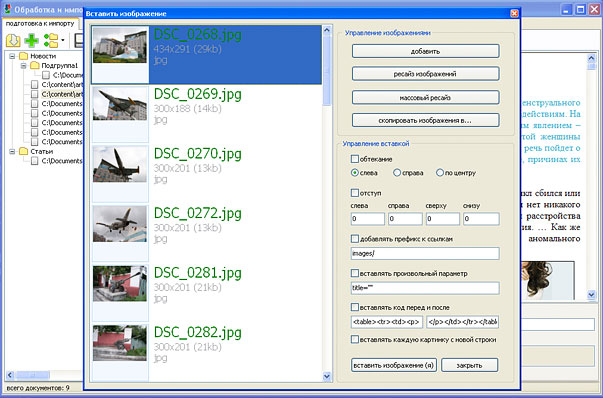Select the DSC_0281.jpg thumbnail
The width and height of the screenshot is (603, 398).
120,283
